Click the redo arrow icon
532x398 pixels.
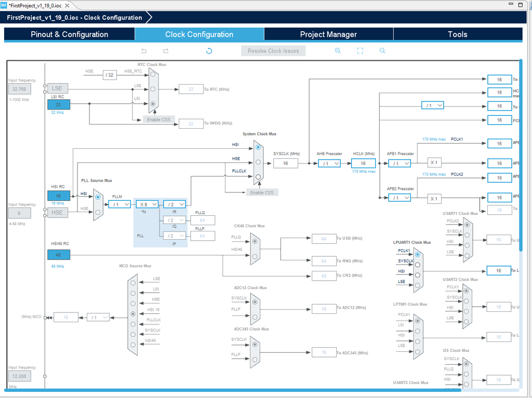pyautogui.click(x=166, y=51)
